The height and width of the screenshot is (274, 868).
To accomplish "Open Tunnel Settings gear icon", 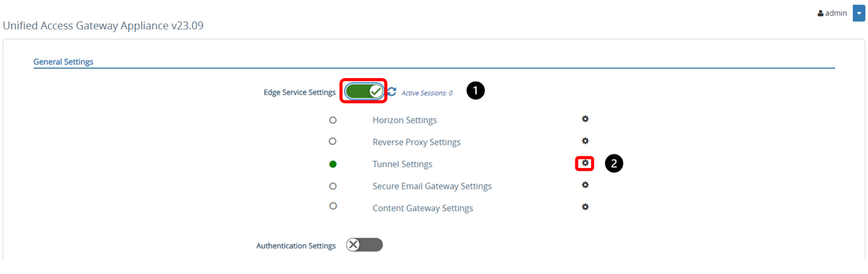I will [585, 164].
